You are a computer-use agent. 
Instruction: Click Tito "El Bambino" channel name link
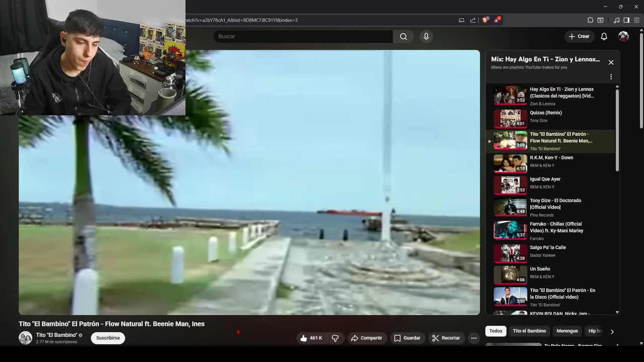pyautogui.click(x=56, y=335)
